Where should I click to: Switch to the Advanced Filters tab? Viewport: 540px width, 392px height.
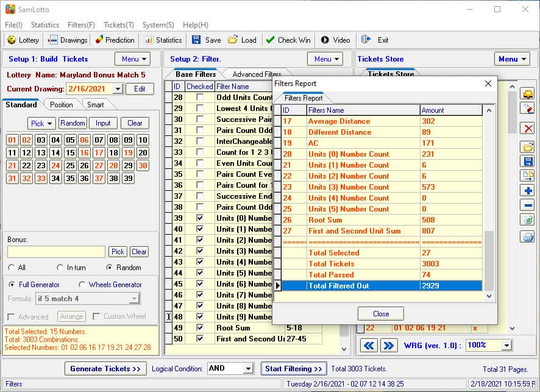(257, 74)
